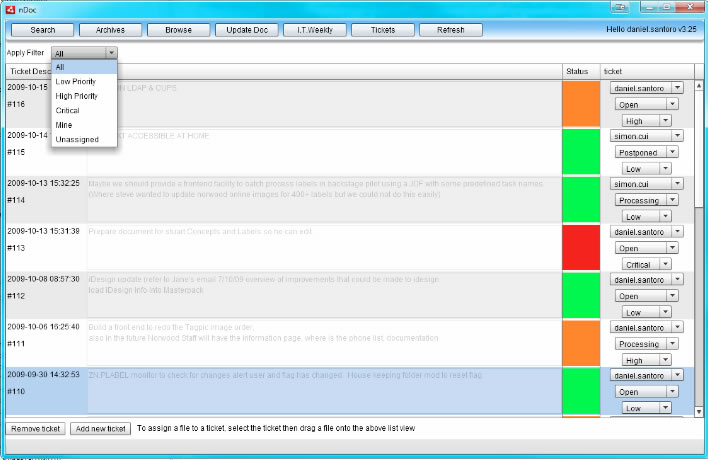Click the Status column header
Viewport: 708px width, 460px height.
click(x=578, y=71)
